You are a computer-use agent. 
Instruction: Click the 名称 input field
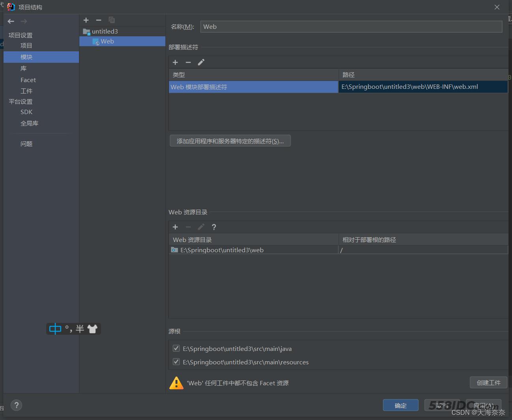(x=351, y=27)
